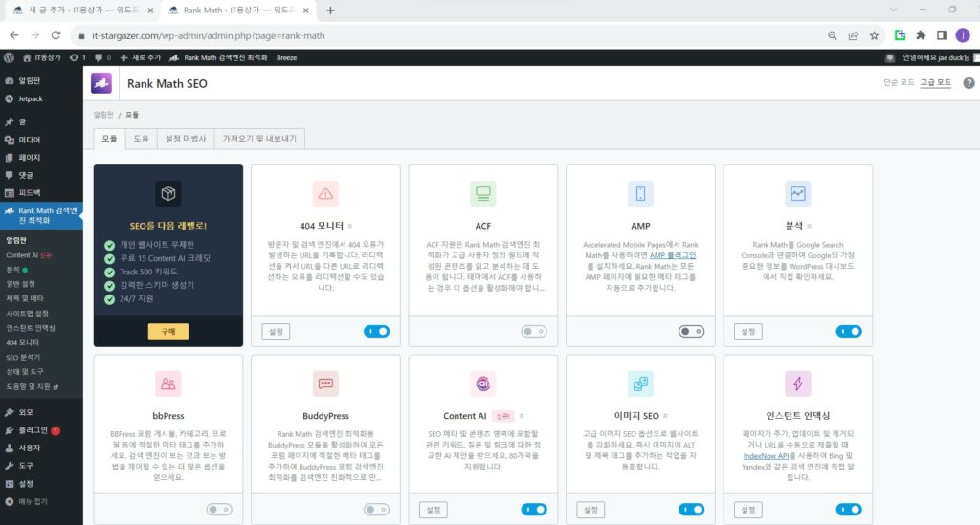This screenshot has width=980, height=525.
Task: Switch to the 모듈 tab
Action: (x=109, y=139)
